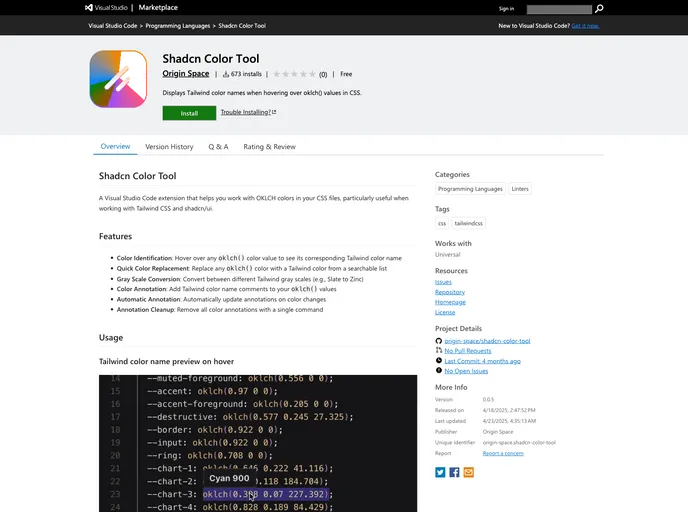Viewport: 688px width, 512px height.
Task: Click the Features heading
Action: [115, 236]
